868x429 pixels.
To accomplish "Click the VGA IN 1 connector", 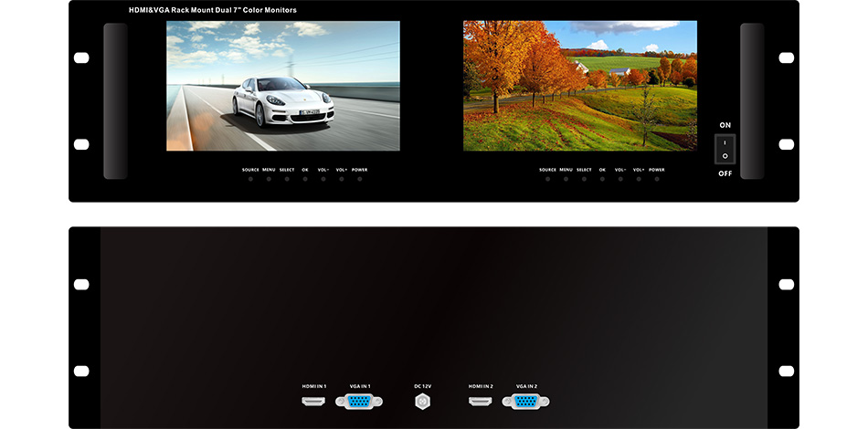I will (358, 401).
